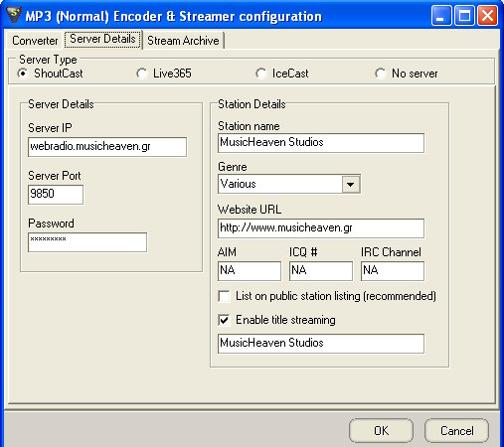Click the title streaming caption field
Image resolution: width=504 pixels, height=447 pixels.
point(321,344)
